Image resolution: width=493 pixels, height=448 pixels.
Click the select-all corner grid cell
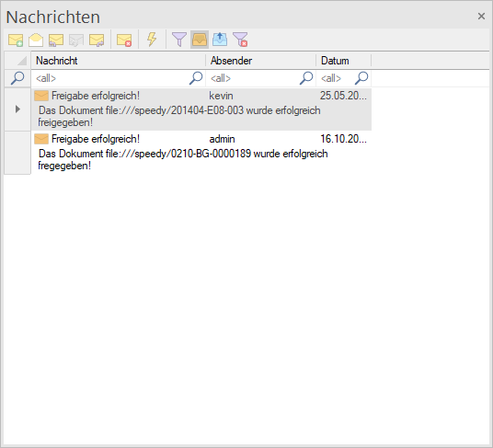pos(17,61)
